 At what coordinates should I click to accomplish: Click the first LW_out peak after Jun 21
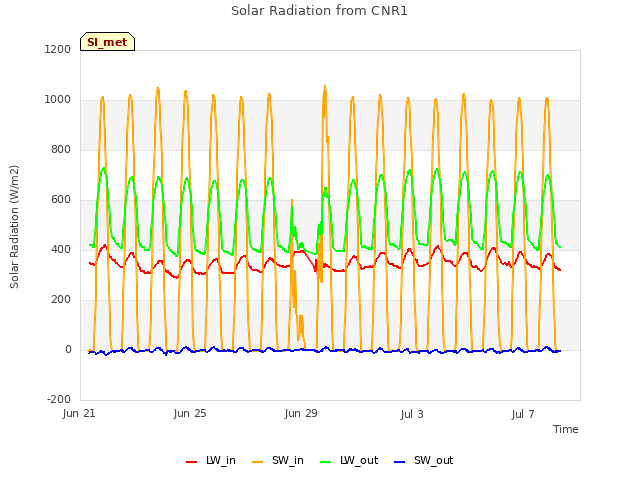tap(104, 168)
